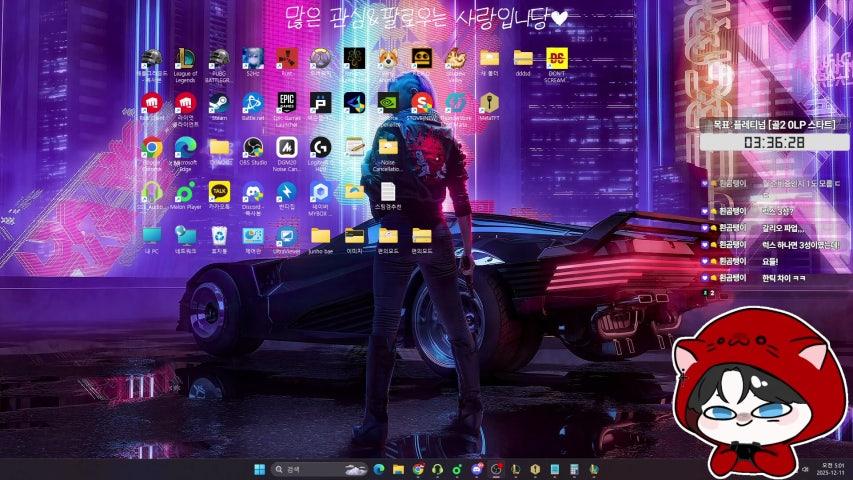Open the Epic Games Launcher icon
This screenshot has height=480, width=853.
(287, 103)
